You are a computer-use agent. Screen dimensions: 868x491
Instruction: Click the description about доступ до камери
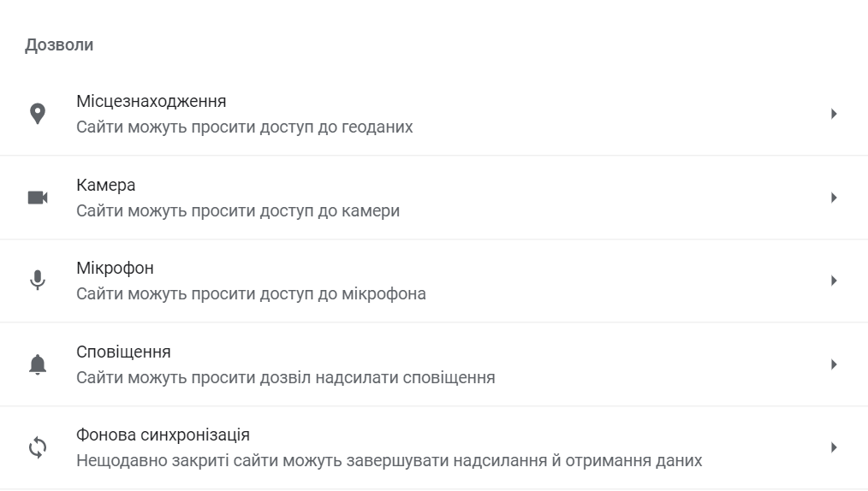(x=238, y=210)
